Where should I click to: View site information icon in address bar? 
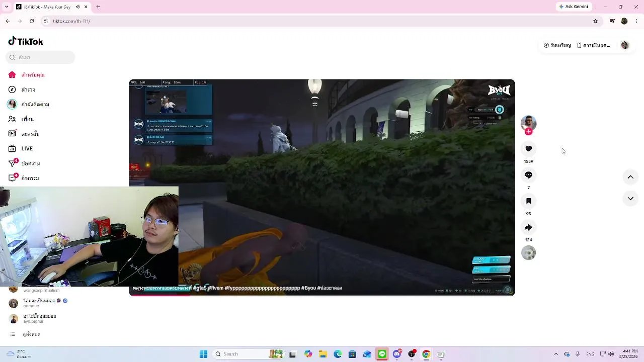pyautogui.click(x=46, y=21)
